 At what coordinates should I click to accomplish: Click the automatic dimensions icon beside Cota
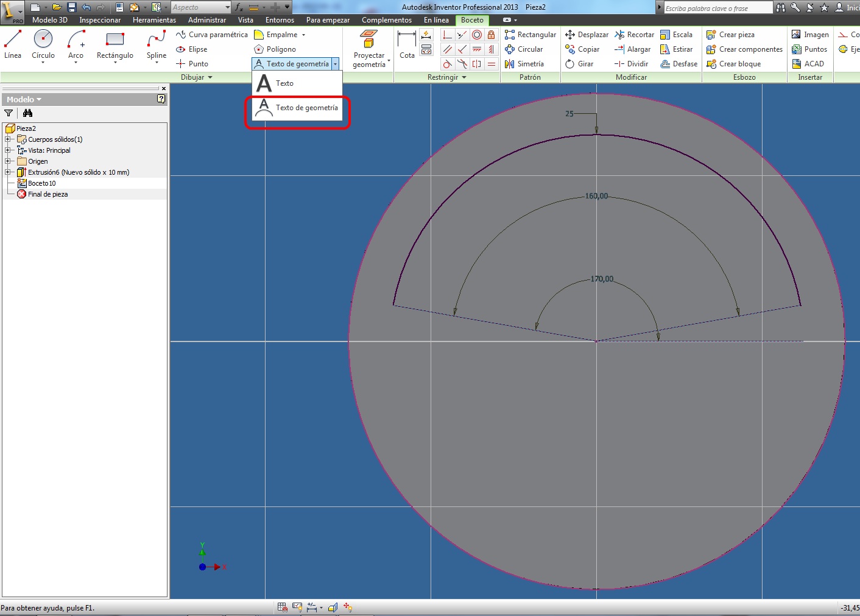point(426,35)
